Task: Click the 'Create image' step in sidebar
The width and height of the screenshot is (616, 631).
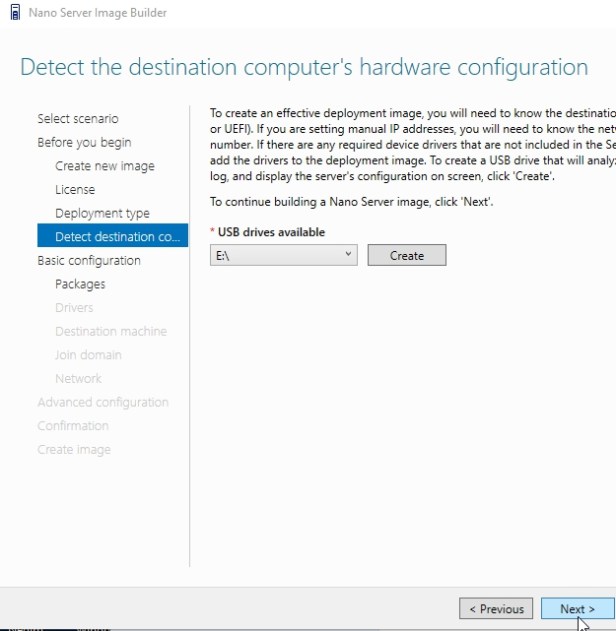Action: (74, 450)
